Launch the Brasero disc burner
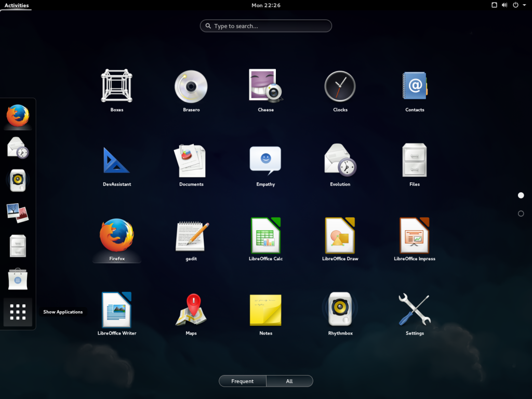 191,86
